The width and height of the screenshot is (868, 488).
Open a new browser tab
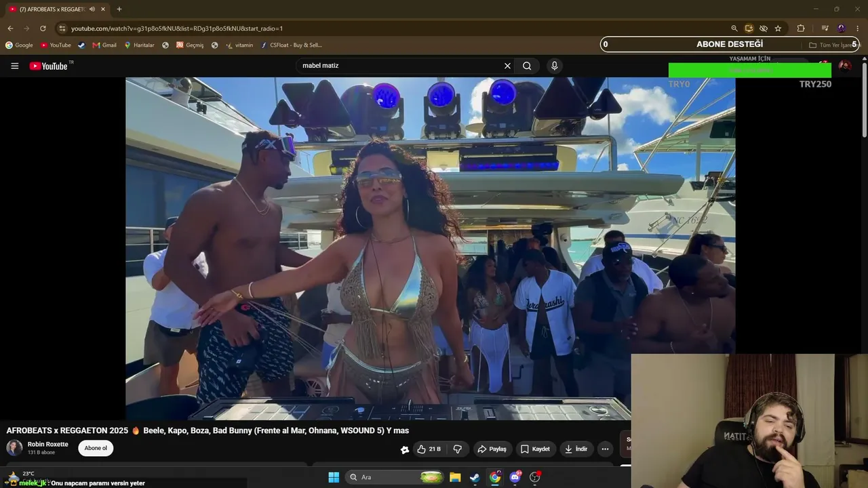(119, 9)
